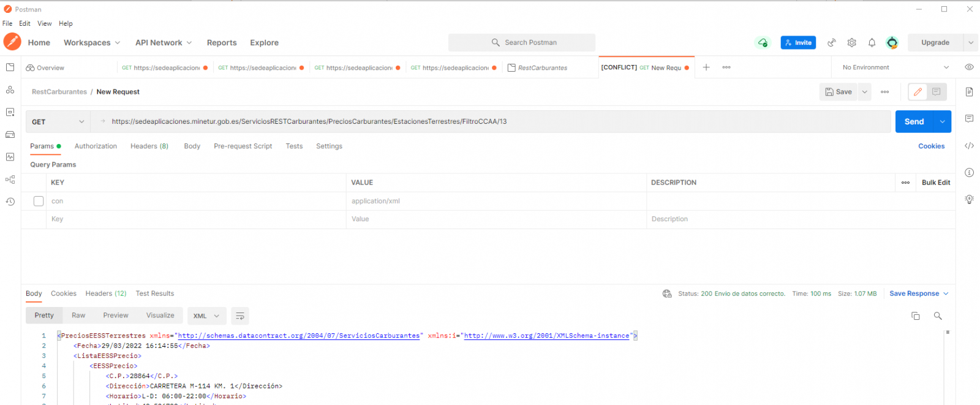Enable the 'con' query parameter checkbox
The width and height of the screenshot is (980, 405).
pos(39,201)
